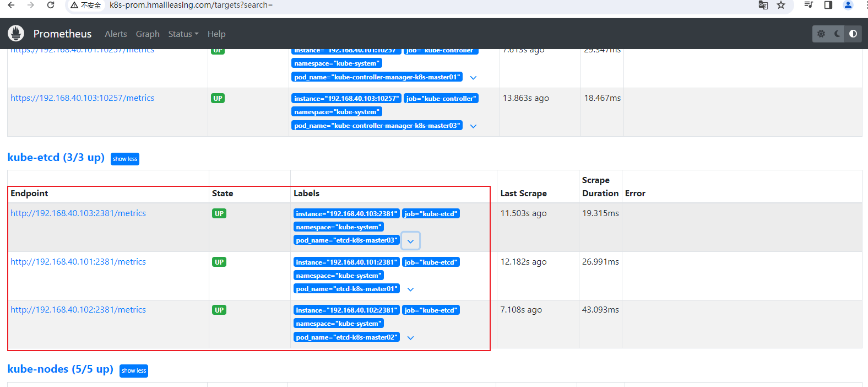Go to the Graph page
This screenshot has width=868, height=387.
(148, 34)
